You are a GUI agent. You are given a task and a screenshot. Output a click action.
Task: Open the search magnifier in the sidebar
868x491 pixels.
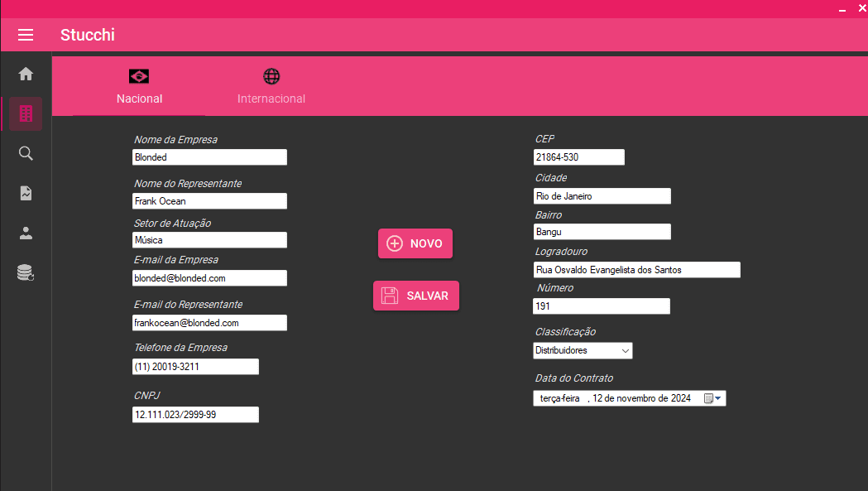(x=25, y=153)
